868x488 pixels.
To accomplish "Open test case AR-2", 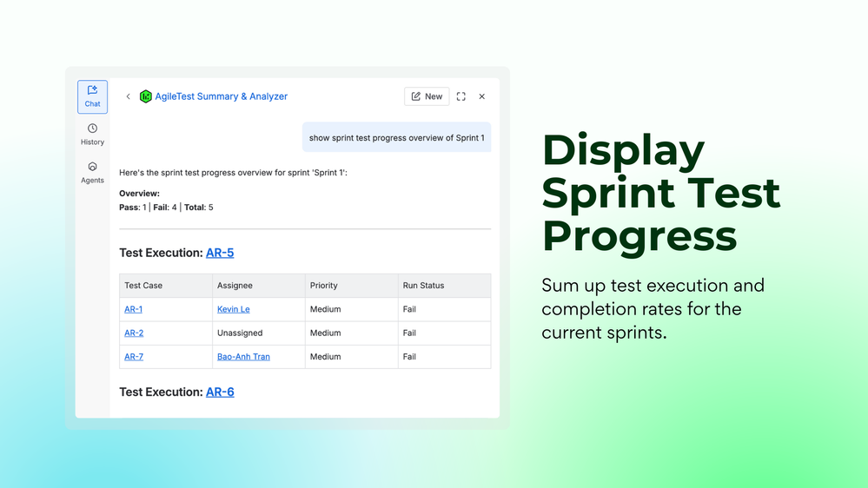I will click(134, 333).
